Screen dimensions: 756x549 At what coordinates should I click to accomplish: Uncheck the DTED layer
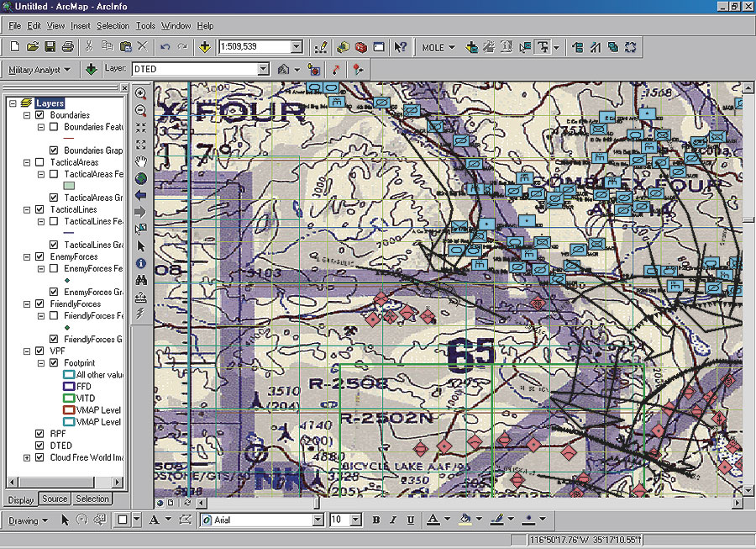(39, 446)
